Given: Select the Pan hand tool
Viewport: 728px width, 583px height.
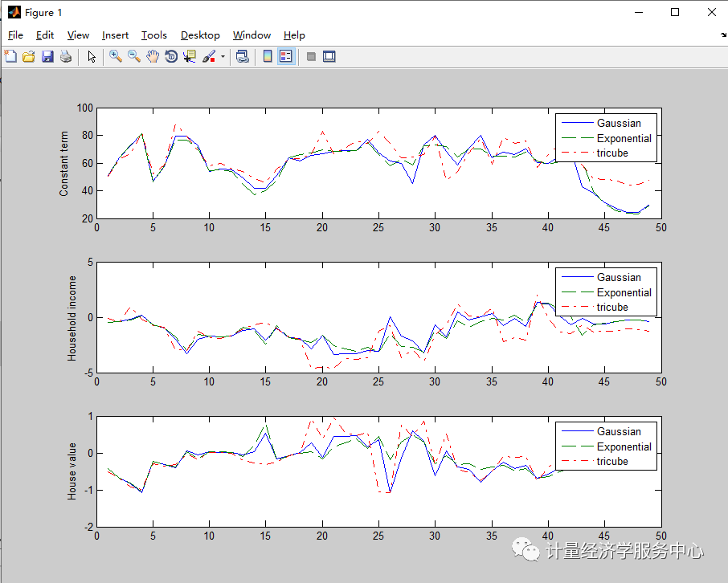Looking at the screenshot, I should [153, 57].
